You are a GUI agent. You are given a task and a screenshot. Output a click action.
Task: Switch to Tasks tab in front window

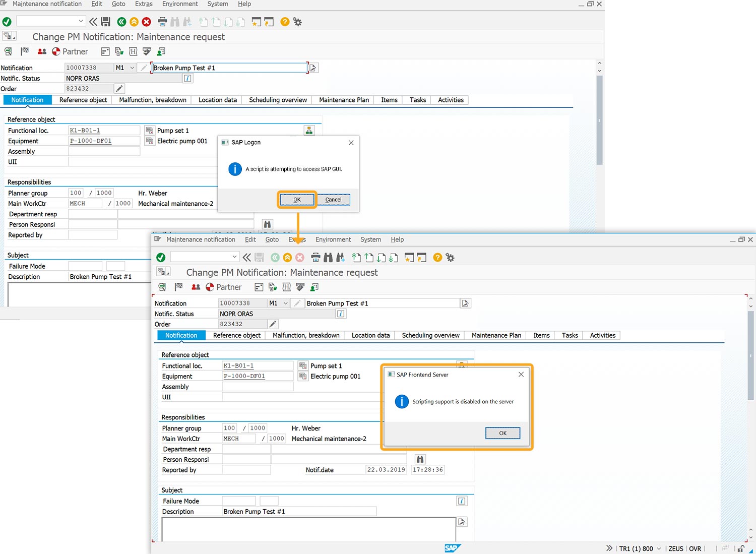570,335
